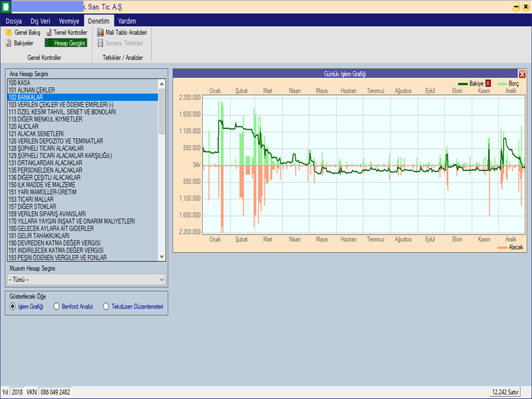The image size is (532, 399).
Task: Select account 101 ALINAN ÇEKLER
Action: coord(82,90)
